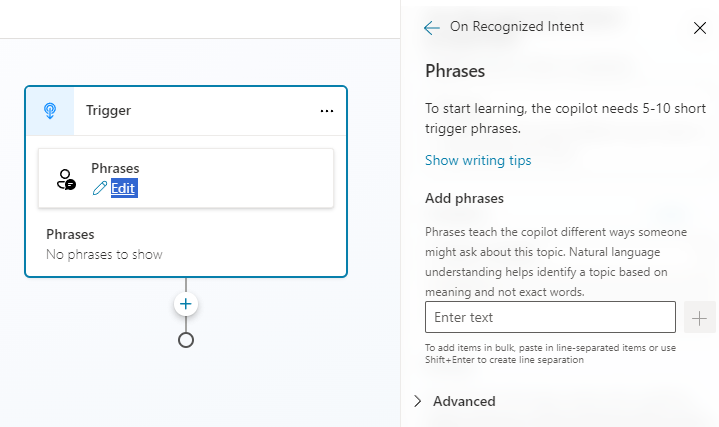Click the add phrase plus button
Image resolution: width=719 pixels, height=427 pixels.
(x=699, y=318)
